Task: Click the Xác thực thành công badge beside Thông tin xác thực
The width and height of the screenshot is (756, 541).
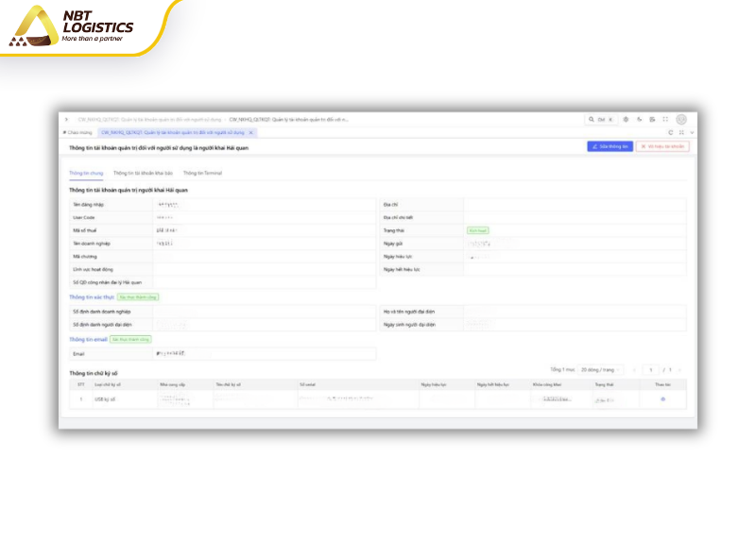Action: 138,297
